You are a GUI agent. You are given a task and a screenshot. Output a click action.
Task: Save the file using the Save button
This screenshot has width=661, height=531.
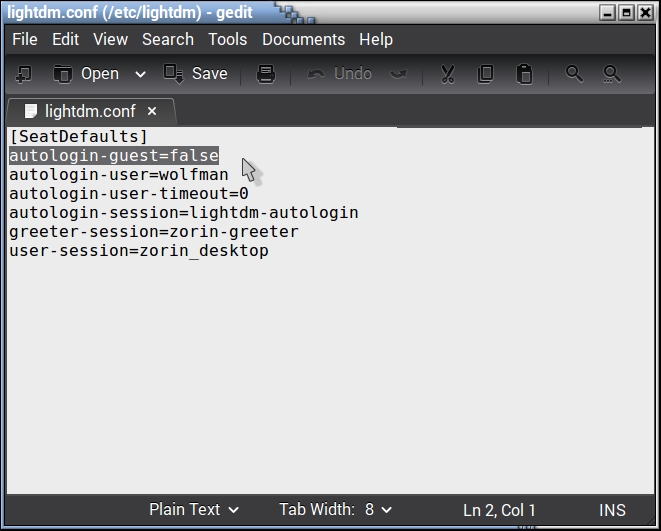point(196,74)
